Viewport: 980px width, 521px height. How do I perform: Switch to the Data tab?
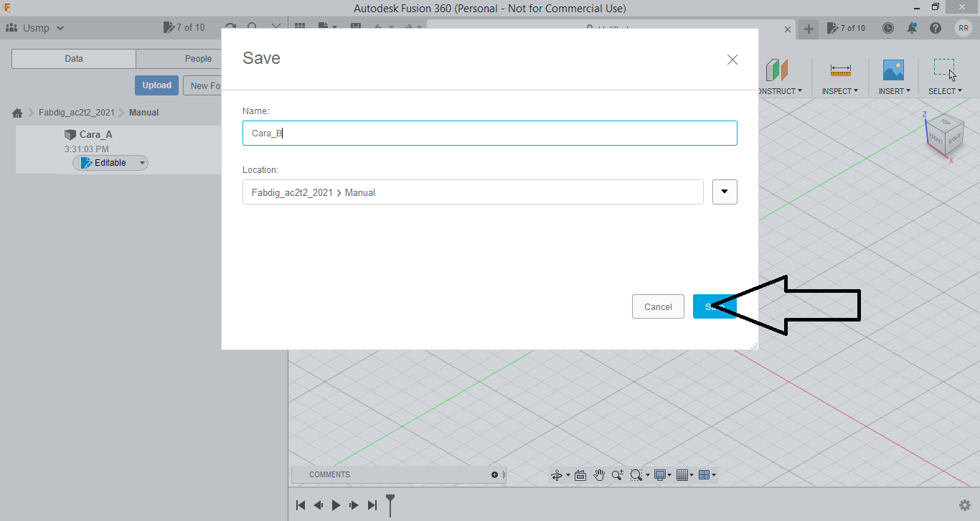click(74, 59)
